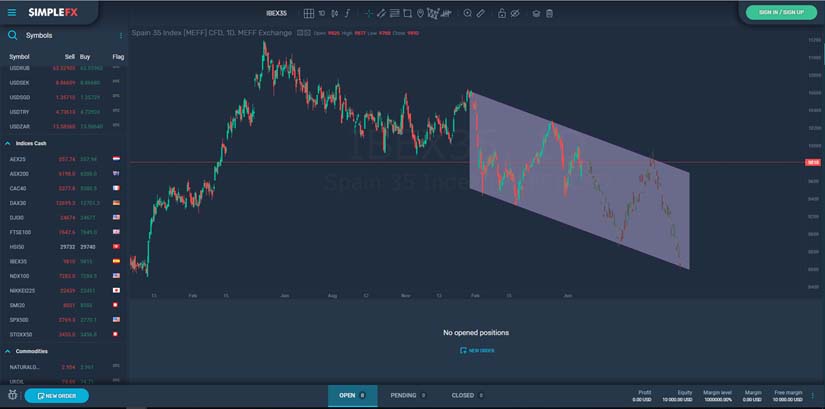Screen dimensions: 825x409
Task: Click the Japan flag beside NIKKEI225
Action: [116, 290]
